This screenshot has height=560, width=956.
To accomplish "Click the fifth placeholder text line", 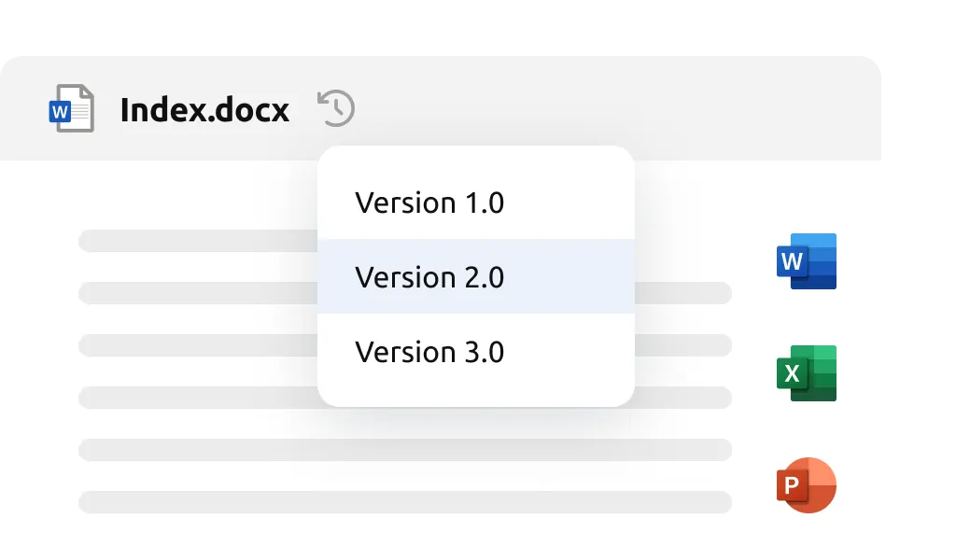I will [401, 450].
